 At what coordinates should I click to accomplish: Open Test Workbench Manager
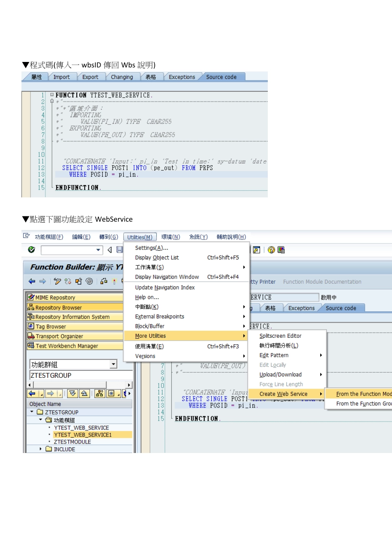75,346
